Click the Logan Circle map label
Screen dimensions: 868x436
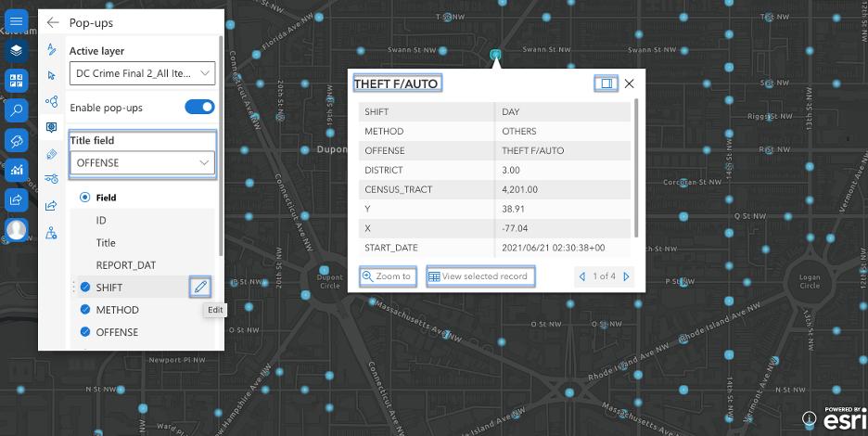(810, 281)
